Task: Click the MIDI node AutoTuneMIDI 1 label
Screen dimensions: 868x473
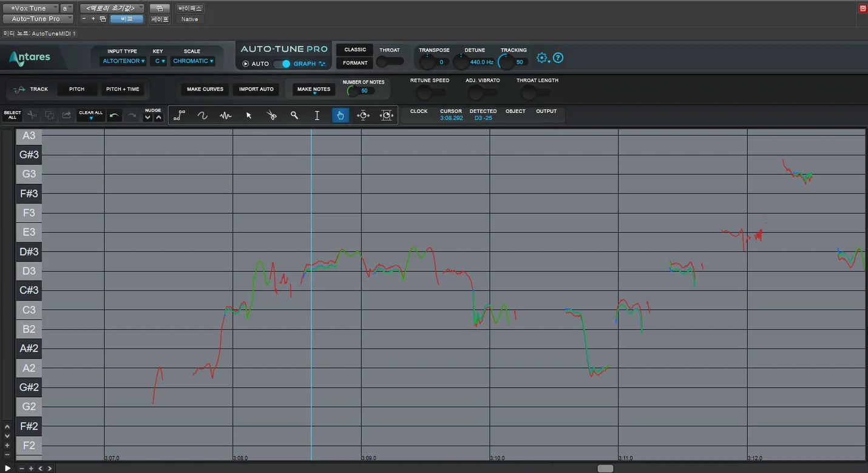Action: point(39,33)
